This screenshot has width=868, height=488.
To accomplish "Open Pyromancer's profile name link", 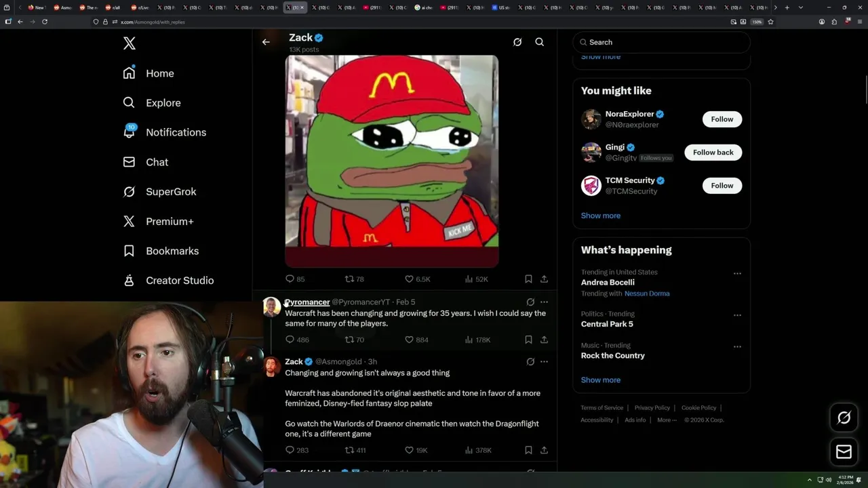I will 307,302.
